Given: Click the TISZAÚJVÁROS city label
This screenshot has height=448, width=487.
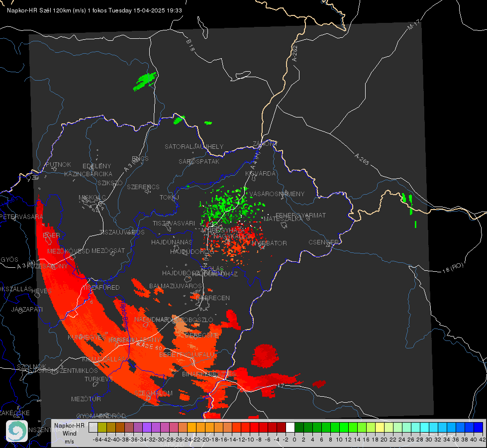Looking at the screenshot, I should (x=122, y=232).
